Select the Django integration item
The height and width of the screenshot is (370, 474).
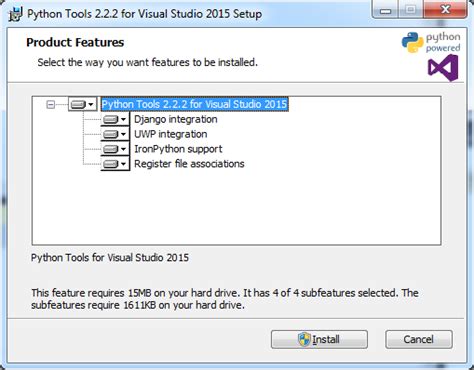point(176,119)
